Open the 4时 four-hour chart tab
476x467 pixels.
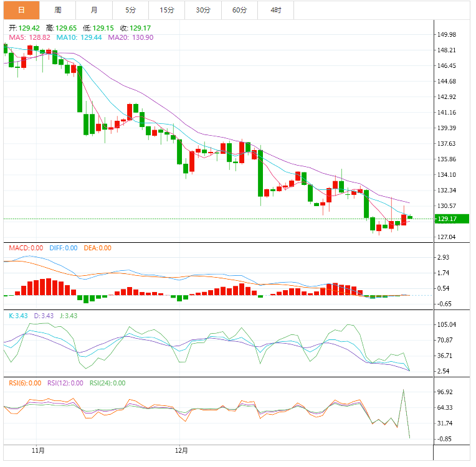point(275,10)
